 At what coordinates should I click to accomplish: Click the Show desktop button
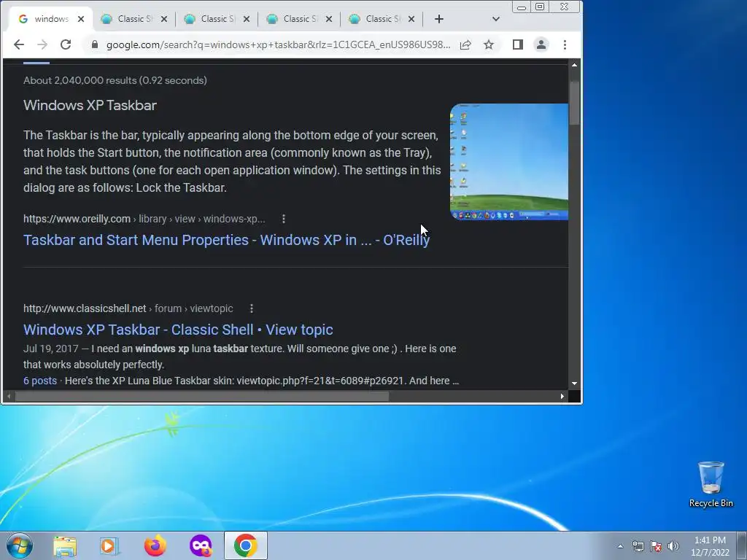(x=742, y=545)
